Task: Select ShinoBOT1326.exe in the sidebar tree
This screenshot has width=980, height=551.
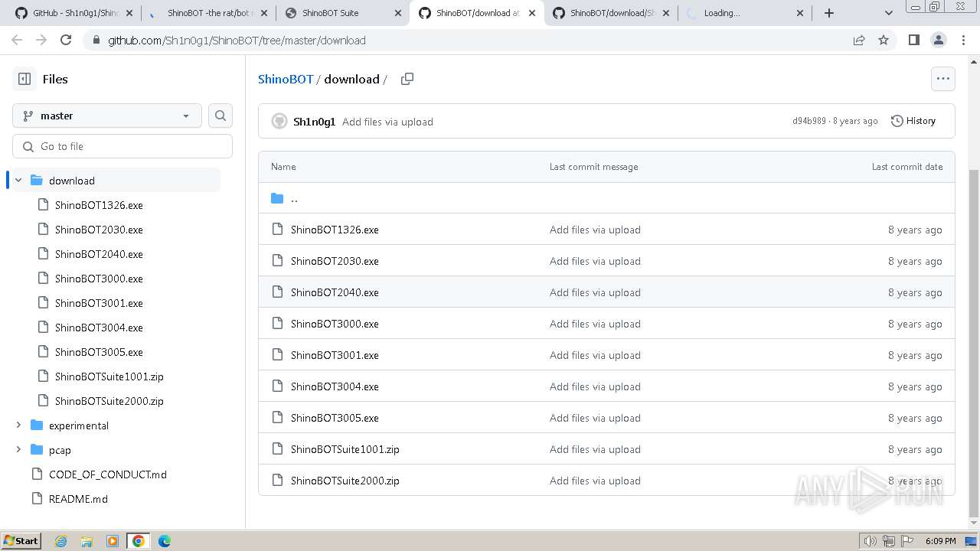Action: tap(99, 205)
